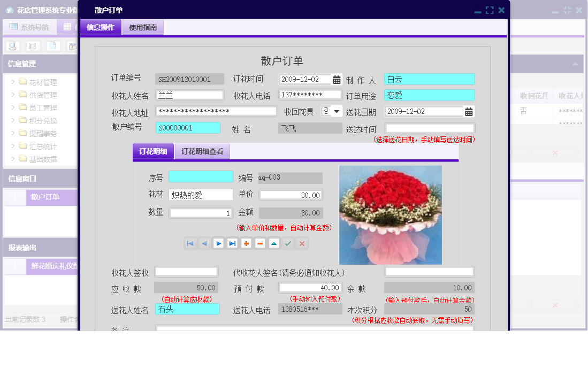Open the 散户订单 entry in 信息窗口
Viewport: 588px width, 377px height.
click(45, 198)
